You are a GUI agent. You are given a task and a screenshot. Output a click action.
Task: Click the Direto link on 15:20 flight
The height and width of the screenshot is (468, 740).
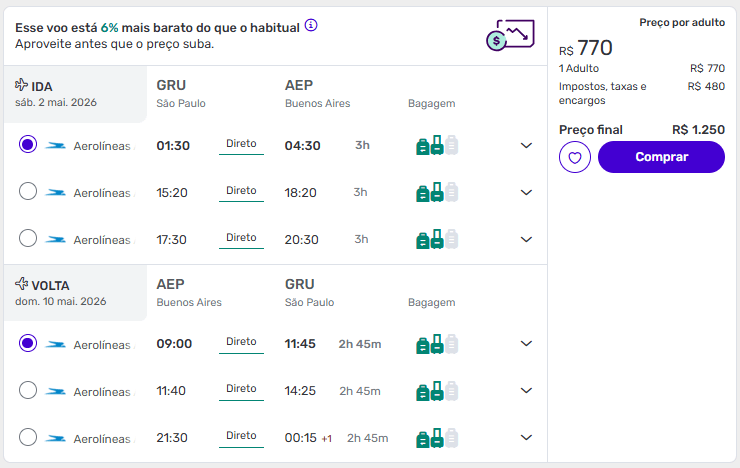pos(241,191)
